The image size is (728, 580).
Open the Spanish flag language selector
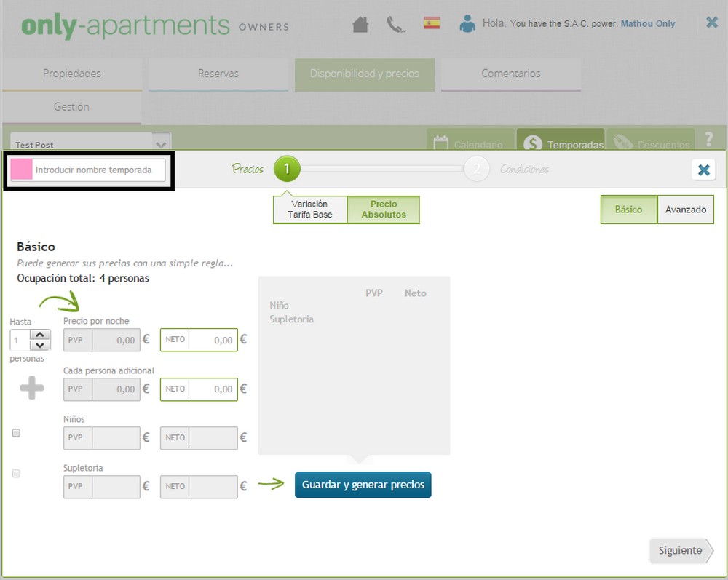432,23
